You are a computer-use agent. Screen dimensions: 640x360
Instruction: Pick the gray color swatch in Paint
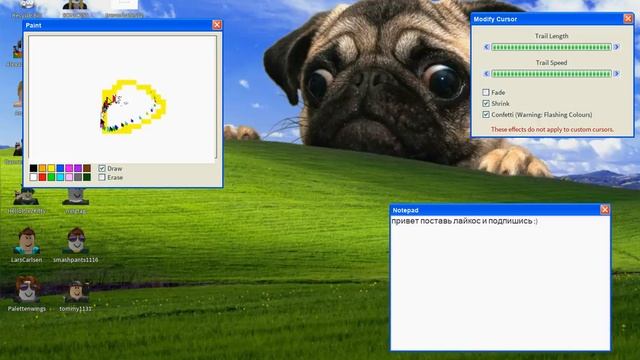coord(78,177)
